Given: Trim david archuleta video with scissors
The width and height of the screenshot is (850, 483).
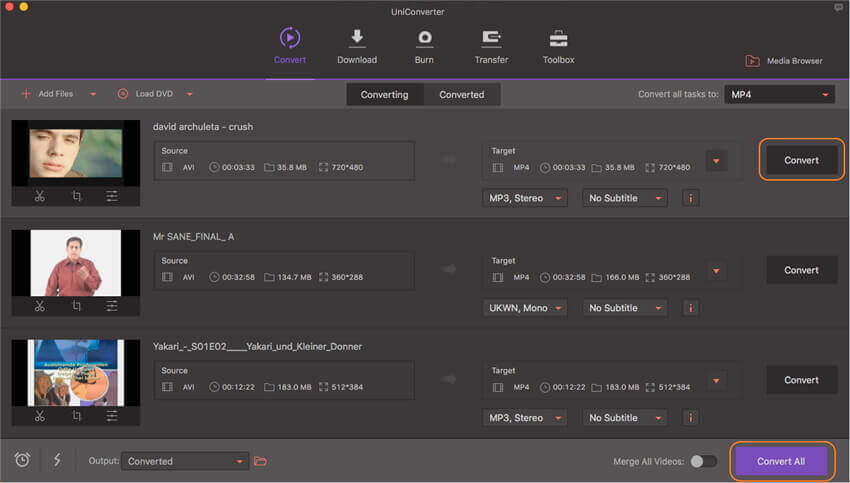Looking at the screenshot, I should pos(40,196).
